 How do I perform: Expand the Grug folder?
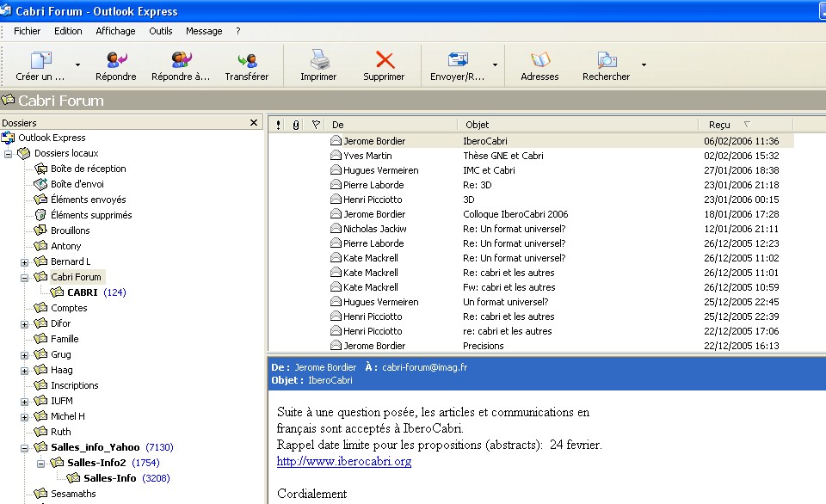point(24,355)
